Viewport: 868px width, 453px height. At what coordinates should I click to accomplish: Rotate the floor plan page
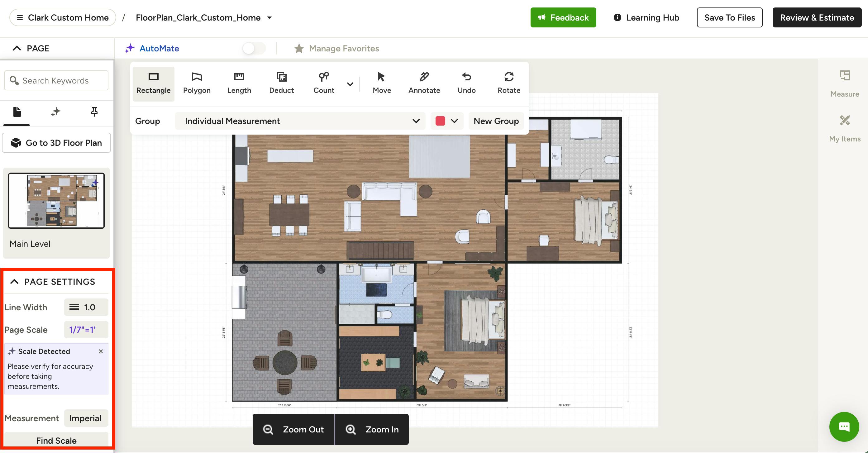coord(509,83)
